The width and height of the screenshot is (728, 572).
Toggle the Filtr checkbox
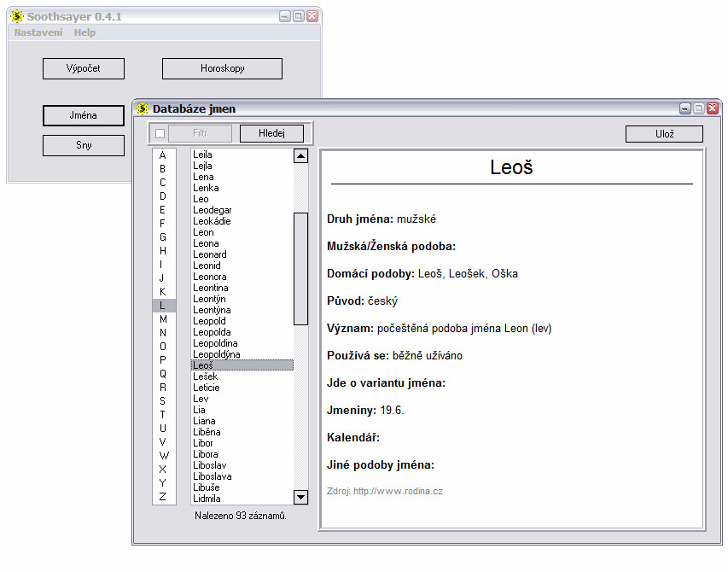coord(160,134)
